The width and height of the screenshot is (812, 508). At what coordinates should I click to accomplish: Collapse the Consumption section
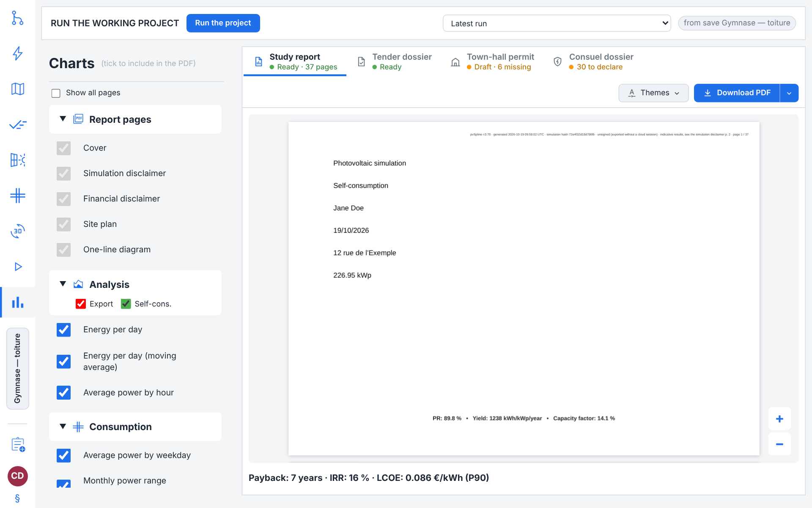(x=63, y=426)
